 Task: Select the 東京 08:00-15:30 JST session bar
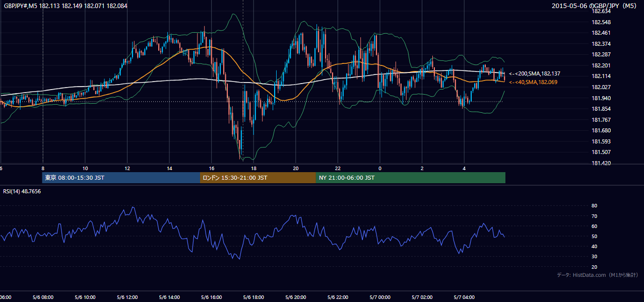click(121, 178)
